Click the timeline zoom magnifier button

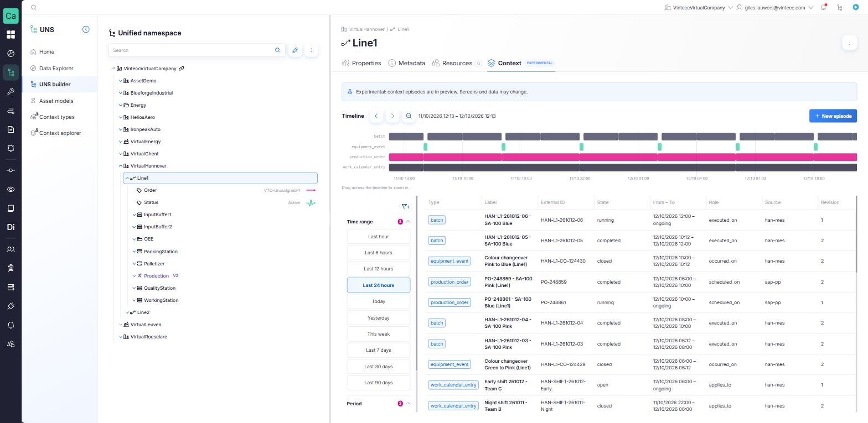tap(409, 116)
